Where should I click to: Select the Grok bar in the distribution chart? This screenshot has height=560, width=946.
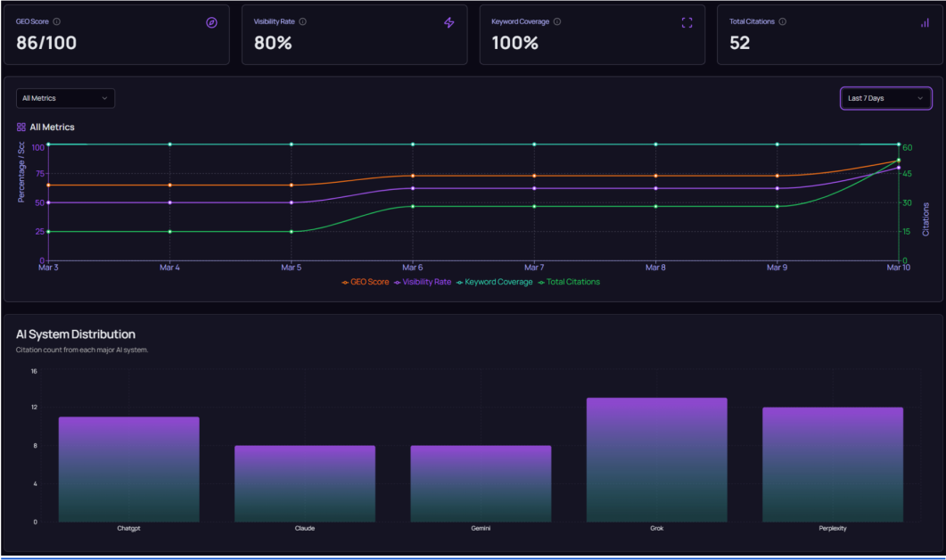coord(656,460)
